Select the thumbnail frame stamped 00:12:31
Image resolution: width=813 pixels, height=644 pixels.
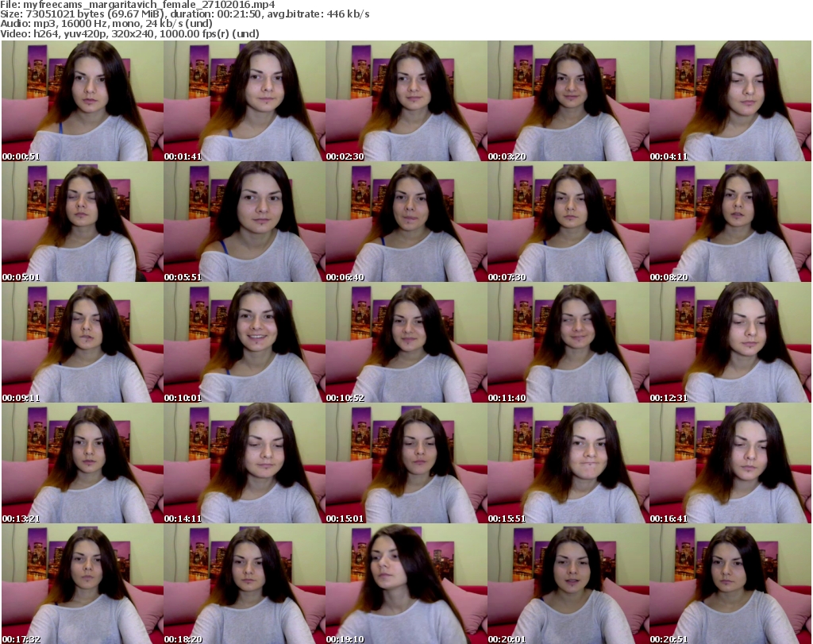pos(730,342)
